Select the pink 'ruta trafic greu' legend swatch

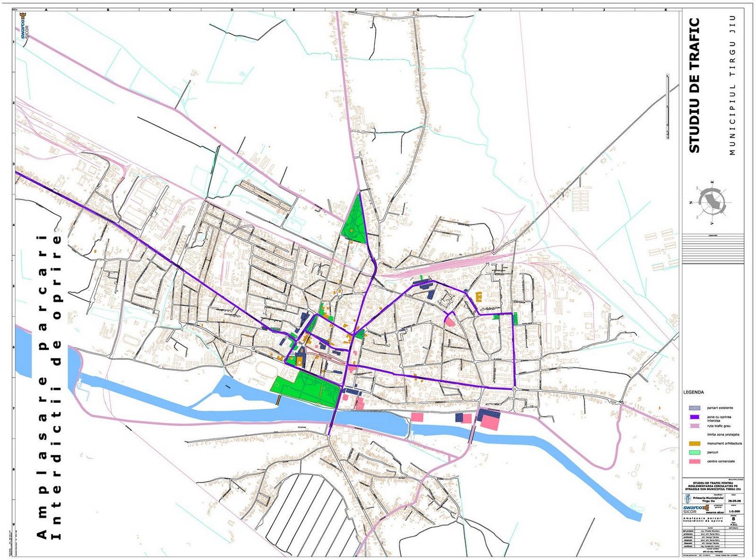point(694,426)
